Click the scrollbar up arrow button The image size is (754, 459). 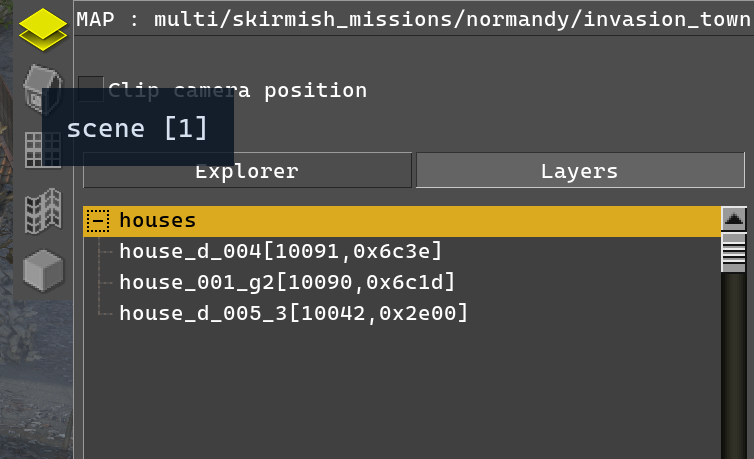pyautogui.click(x=733, y=220)
